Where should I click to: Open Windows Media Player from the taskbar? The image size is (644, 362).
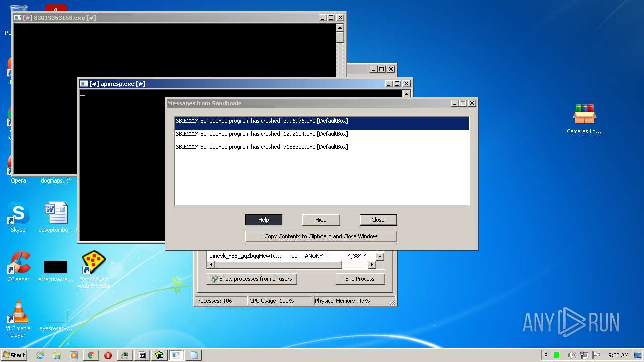pos(74,355)
